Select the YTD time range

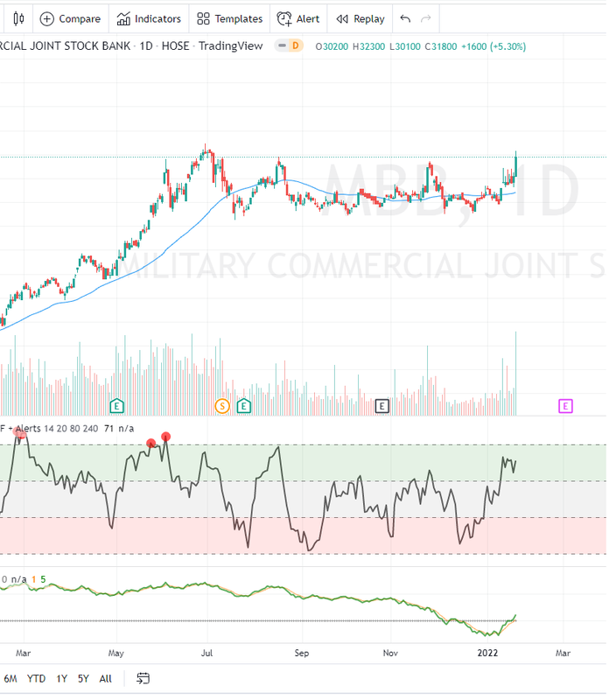(x=36, y=679)
